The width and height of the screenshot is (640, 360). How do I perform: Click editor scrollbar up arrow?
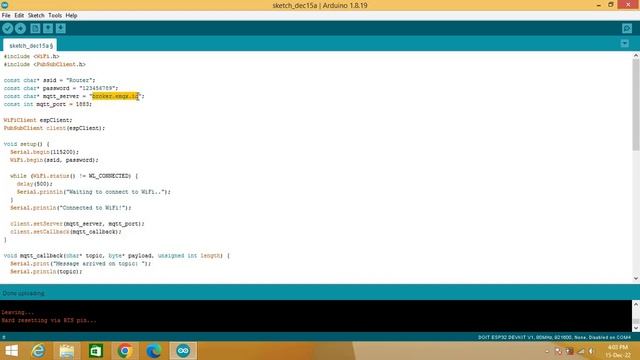[636, 56]
